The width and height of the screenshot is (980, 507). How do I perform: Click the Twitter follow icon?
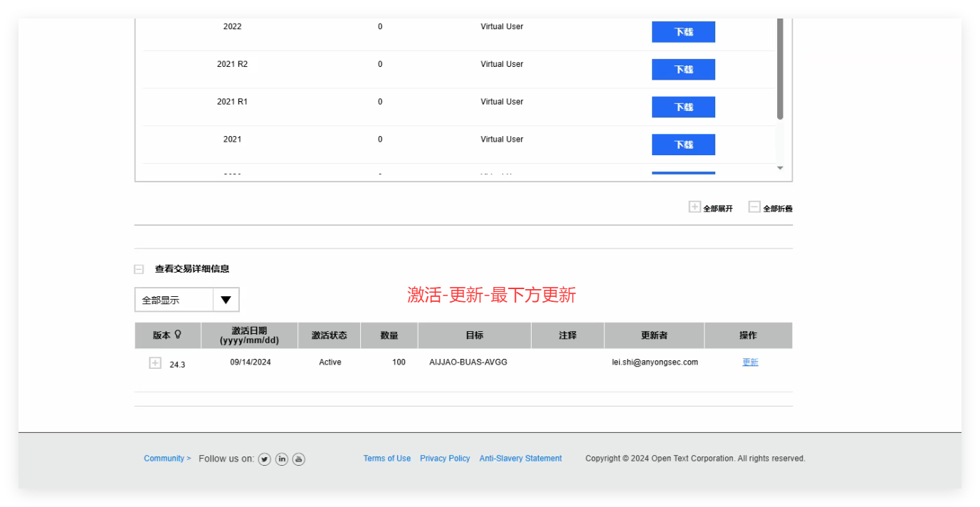point(264,459)
